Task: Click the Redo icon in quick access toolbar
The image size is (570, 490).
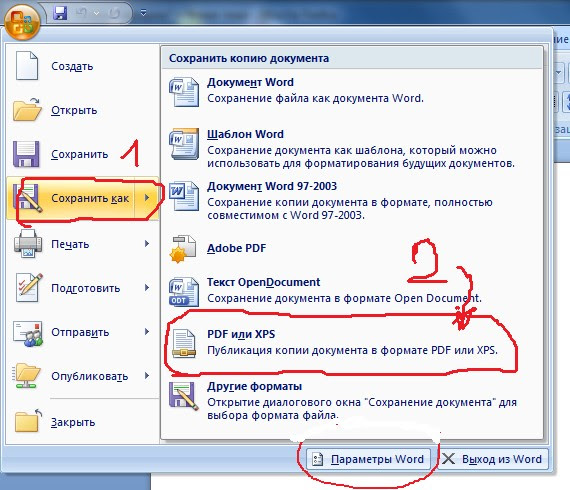Action: (x=114, y=13)
